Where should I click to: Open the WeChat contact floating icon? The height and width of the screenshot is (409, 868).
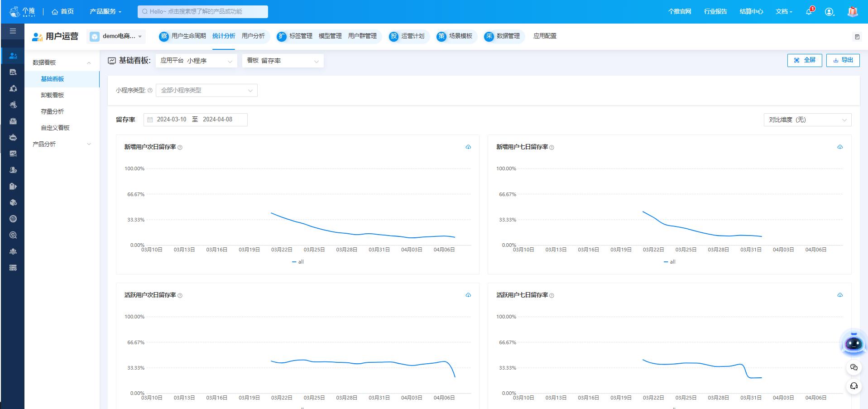coord(854,367)
